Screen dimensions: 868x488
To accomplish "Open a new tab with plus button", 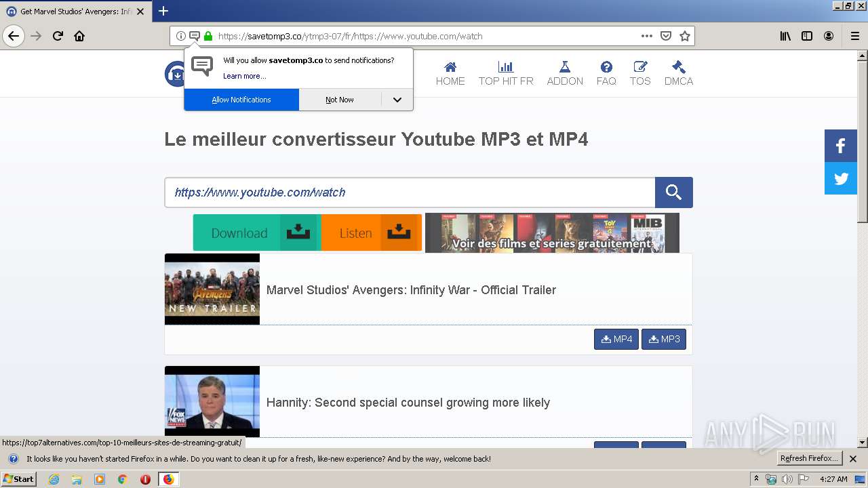I will [x=163, y=11].
